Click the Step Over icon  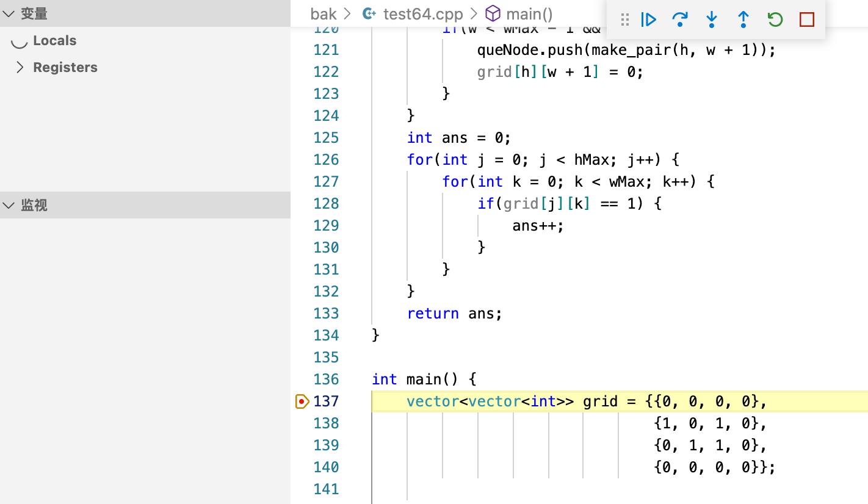pos(680,20)
